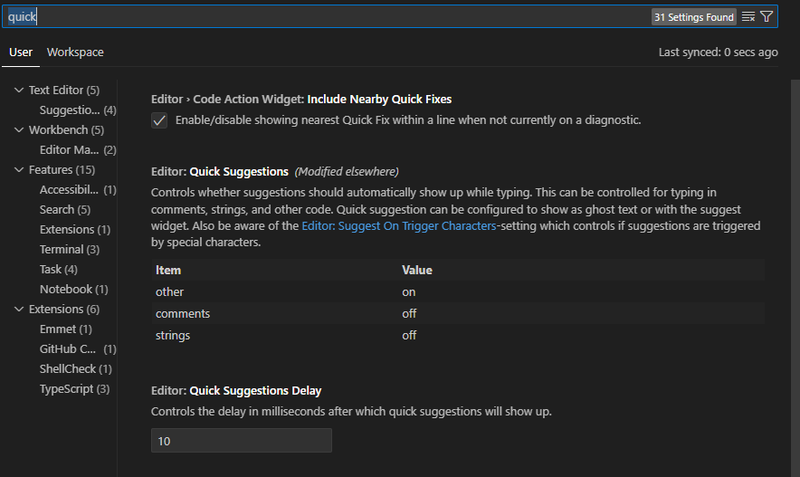
Task: Click the settings search box containing quick
Action: (327, 17)
